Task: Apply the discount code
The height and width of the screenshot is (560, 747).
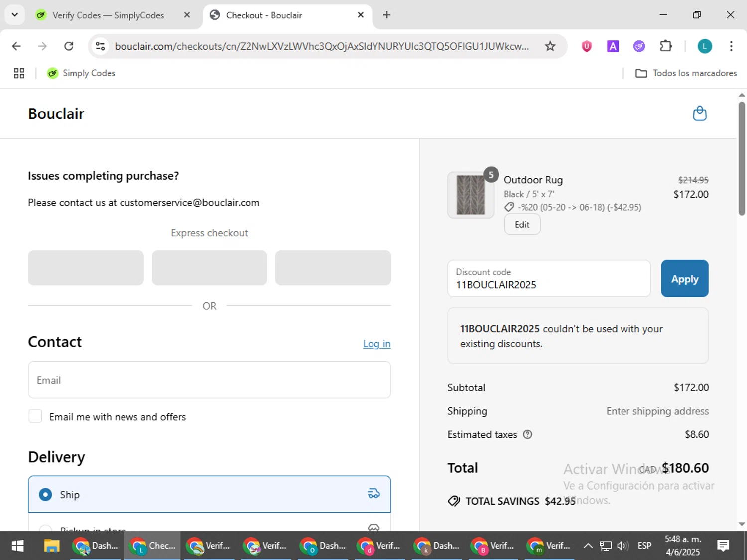Action: click(x=685, y=279)
